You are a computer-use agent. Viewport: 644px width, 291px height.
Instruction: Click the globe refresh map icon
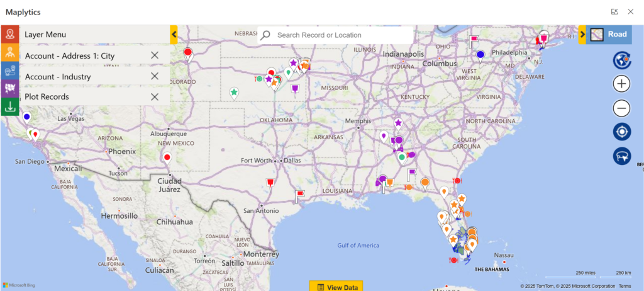(622, 60)
